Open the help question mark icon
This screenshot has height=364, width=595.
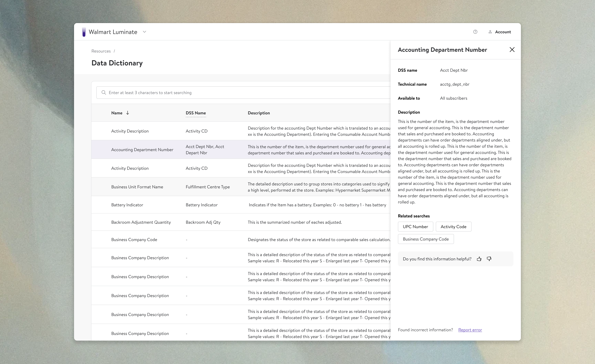click(475, 32)
